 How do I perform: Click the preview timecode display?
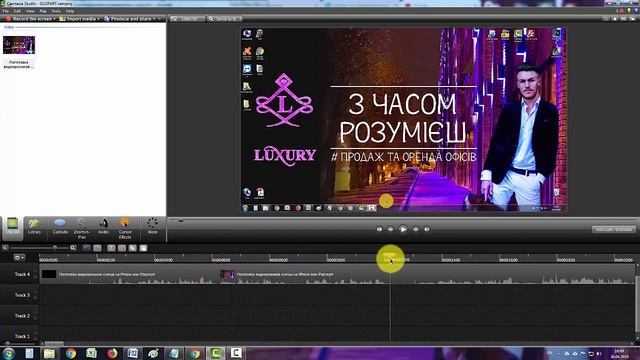click(613, 229)
